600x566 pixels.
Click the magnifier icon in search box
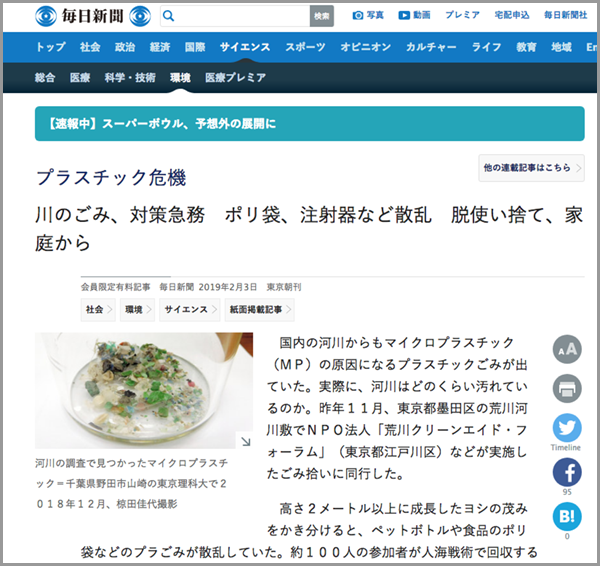[x=168, y=16]
